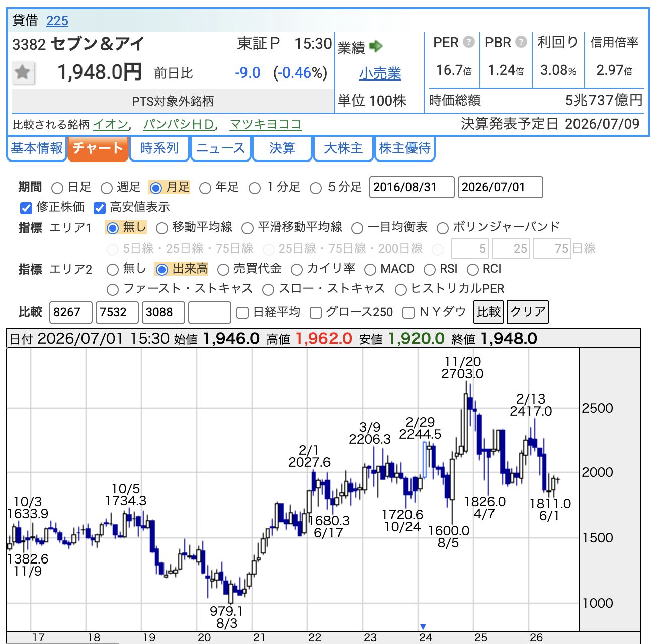This screenshot has height=644, width=657.
Task: Click the blue triangle marker under chart
Action: coord(423,626)
